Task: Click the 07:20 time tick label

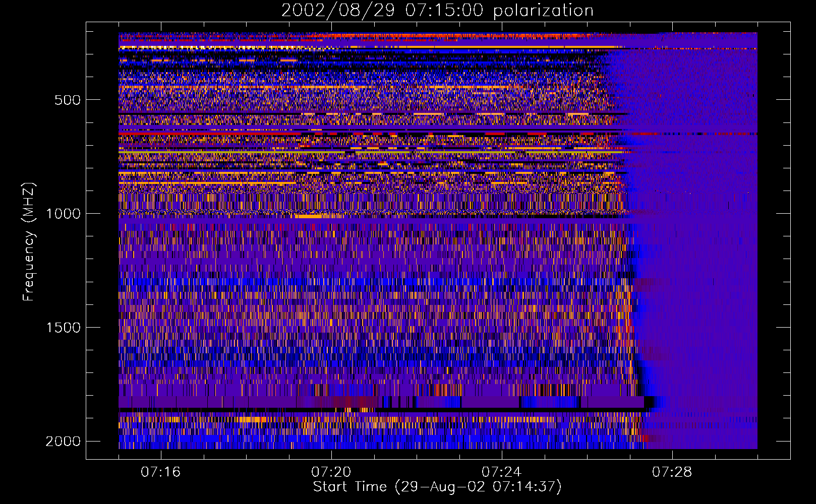Action: pyautogui.click(x=331, y=472)
